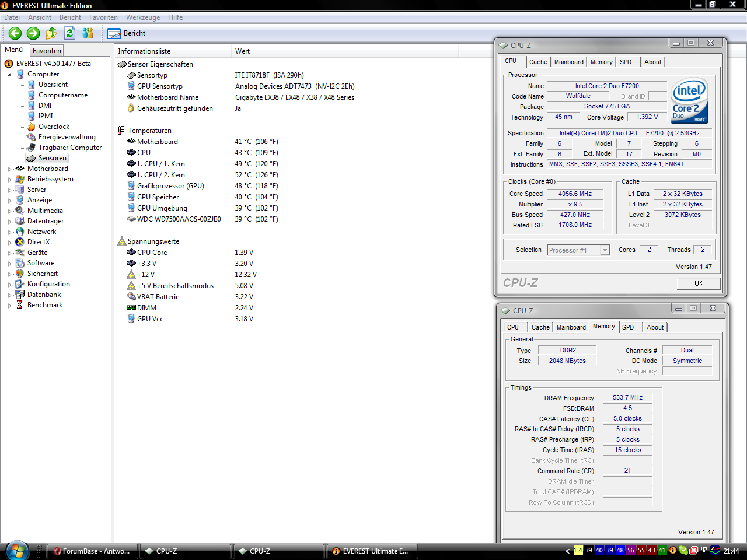Open the Processor #1 selection dropdown

(x=605, y=250)
